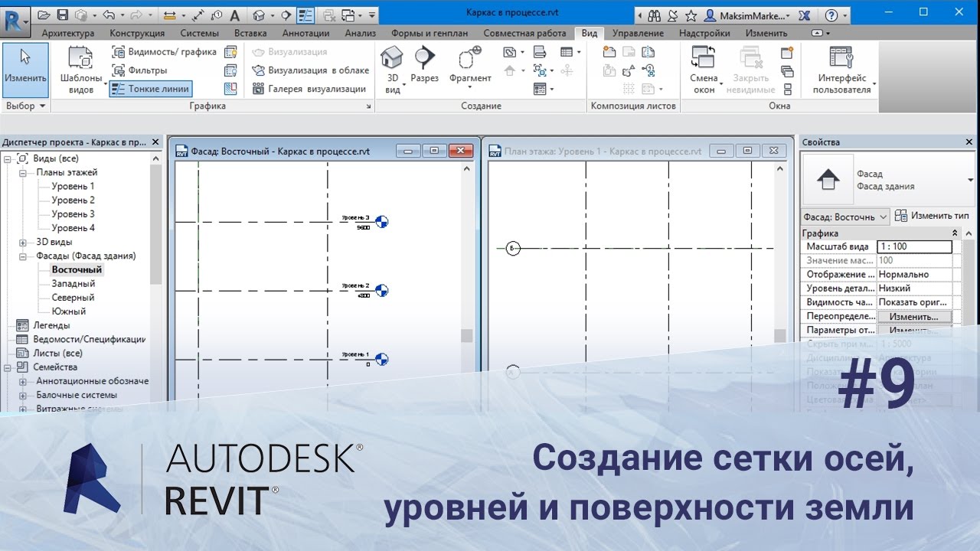
Task: Close the Диспетчер проекта panel
Action: [156, 142]
